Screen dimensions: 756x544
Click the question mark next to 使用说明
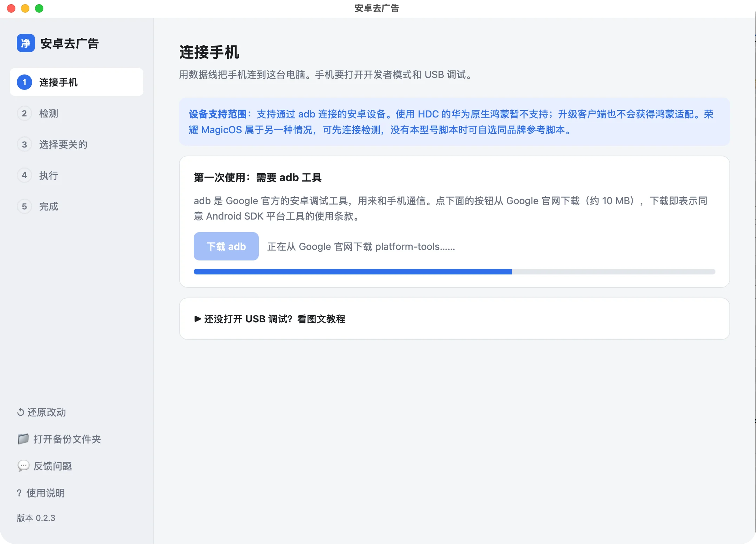point(19,493)
